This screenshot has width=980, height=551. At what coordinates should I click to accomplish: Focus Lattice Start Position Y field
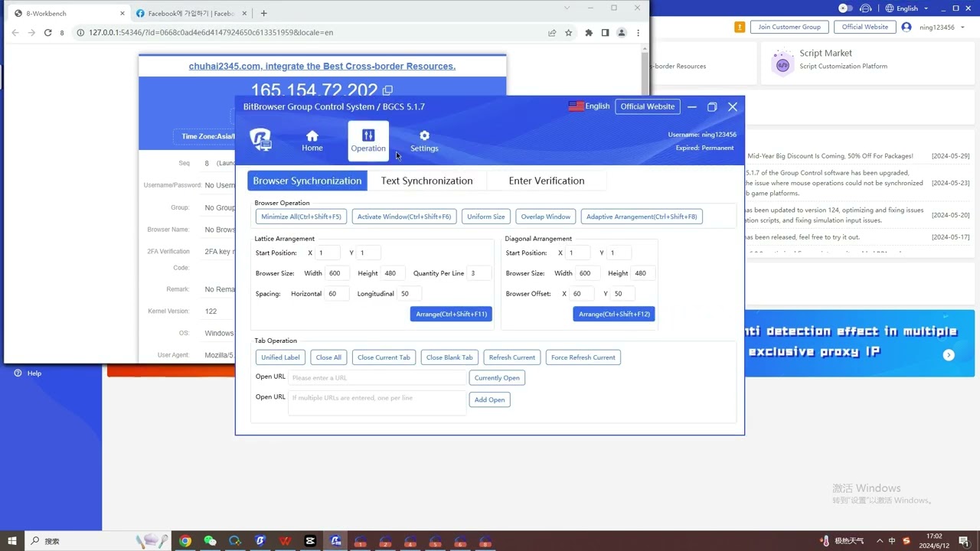(x=368, y=253)
